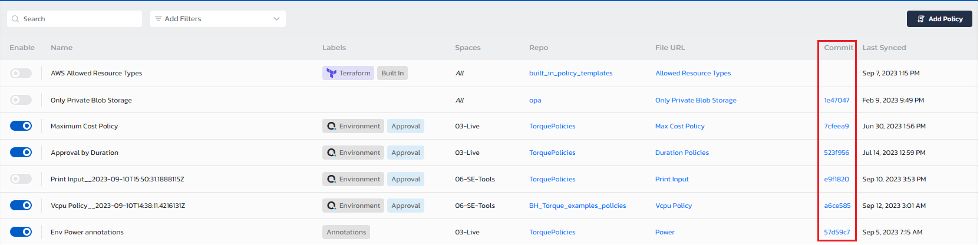Open the Add Filters dropdown

pyautogui.click(x=218, y=19)
